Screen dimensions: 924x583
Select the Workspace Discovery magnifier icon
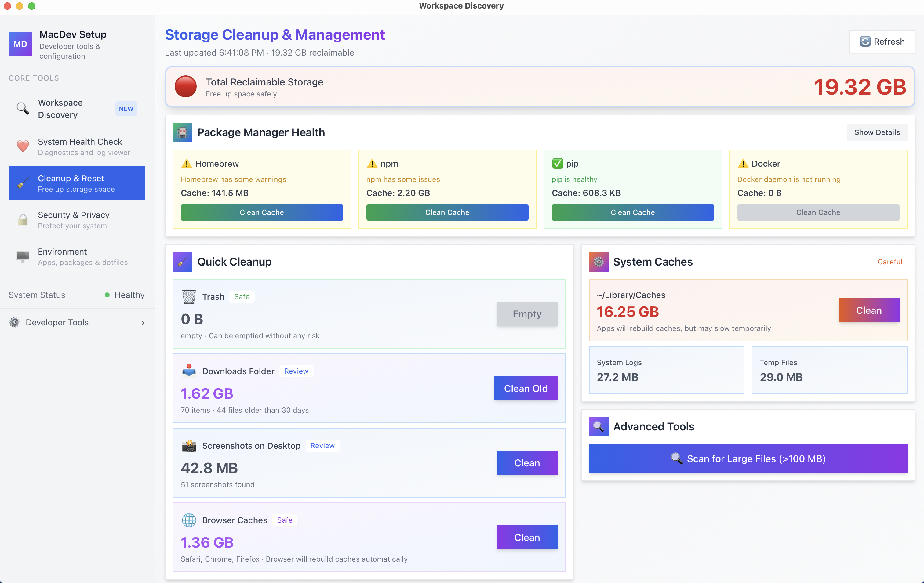tap(22, 109)
